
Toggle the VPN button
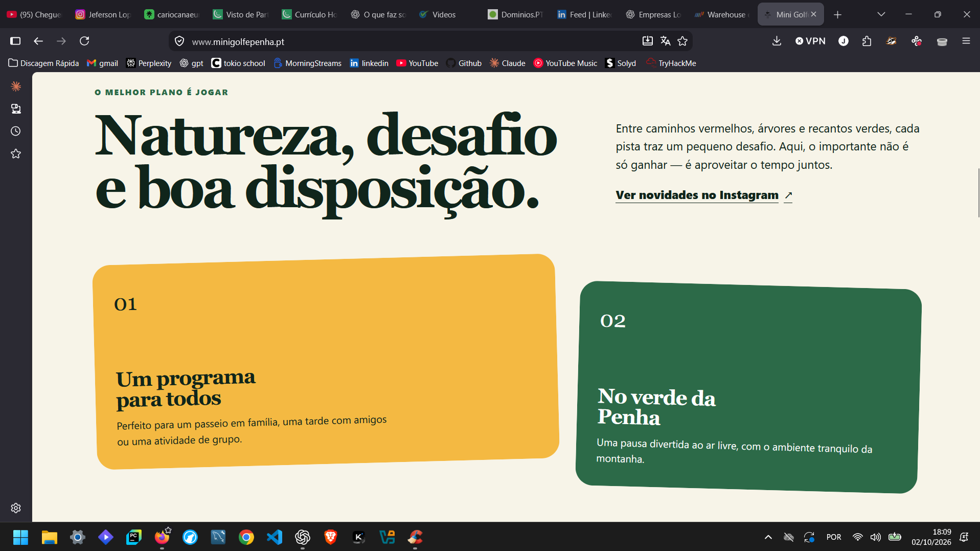point(810,41)
